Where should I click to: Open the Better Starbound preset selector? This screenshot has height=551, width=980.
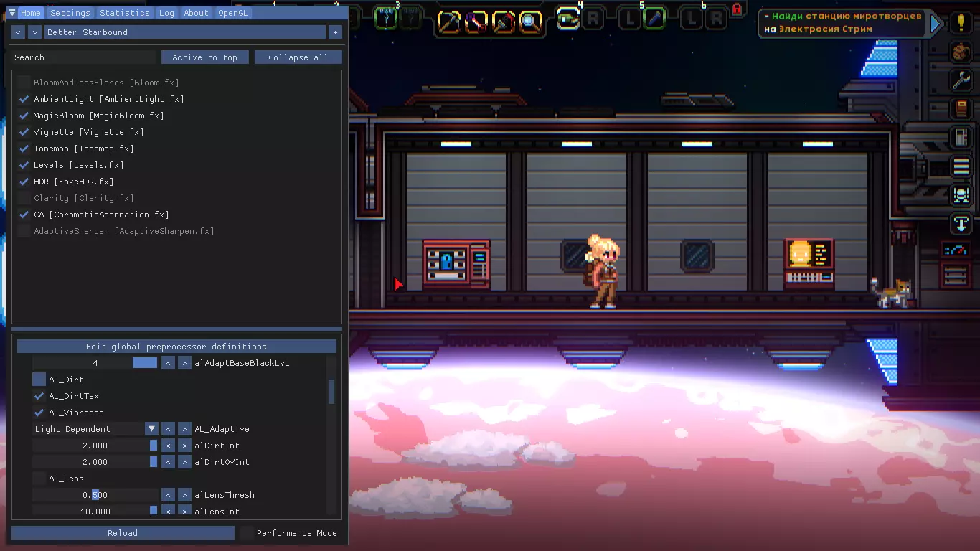[185, 32]
